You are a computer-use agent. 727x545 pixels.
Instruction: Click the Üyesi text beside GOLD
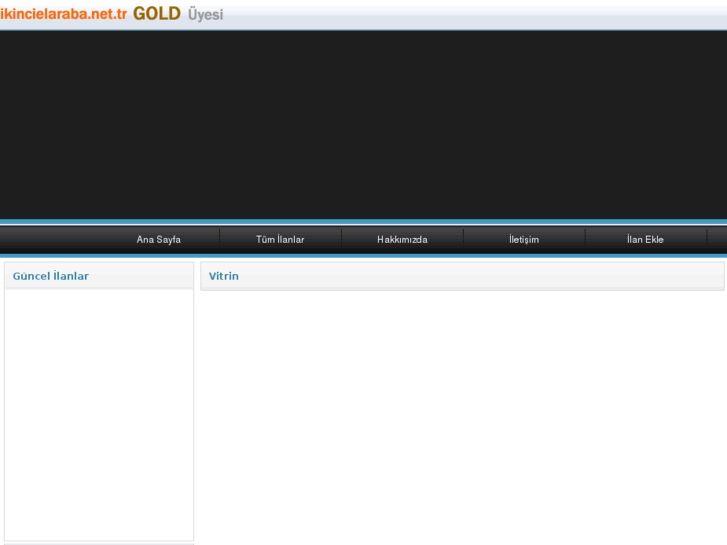[205, 15]
